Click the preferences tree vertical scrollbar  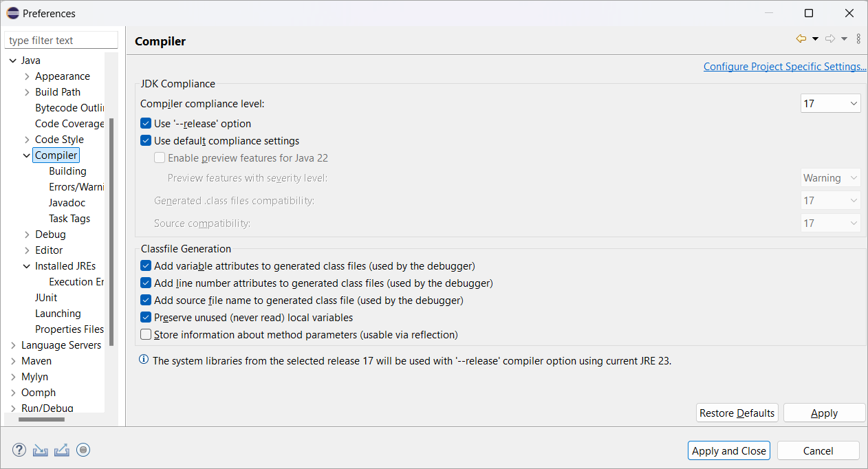(111, 230)
